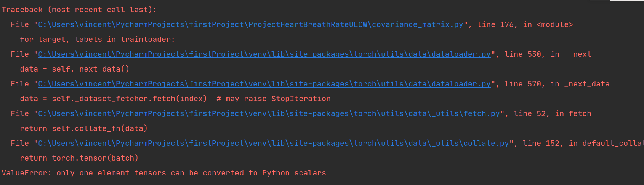Click the 'data = self._next_data()' code line
The image size is (644, 185).
[x=74, y=69]
